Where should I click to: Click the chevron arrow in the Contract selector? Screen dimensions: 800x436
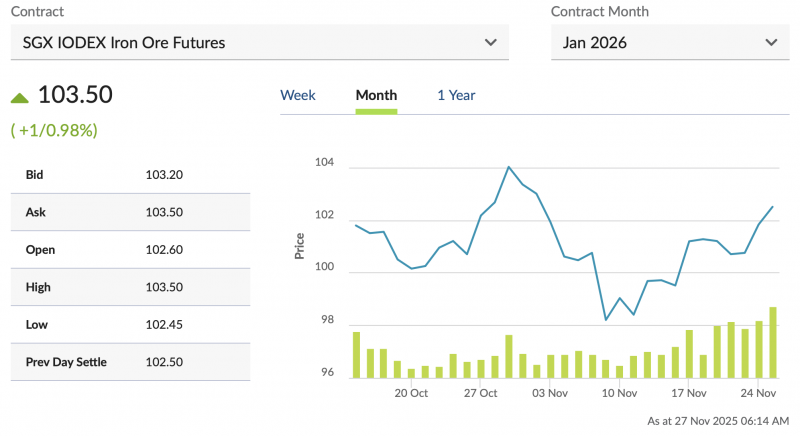490,42
